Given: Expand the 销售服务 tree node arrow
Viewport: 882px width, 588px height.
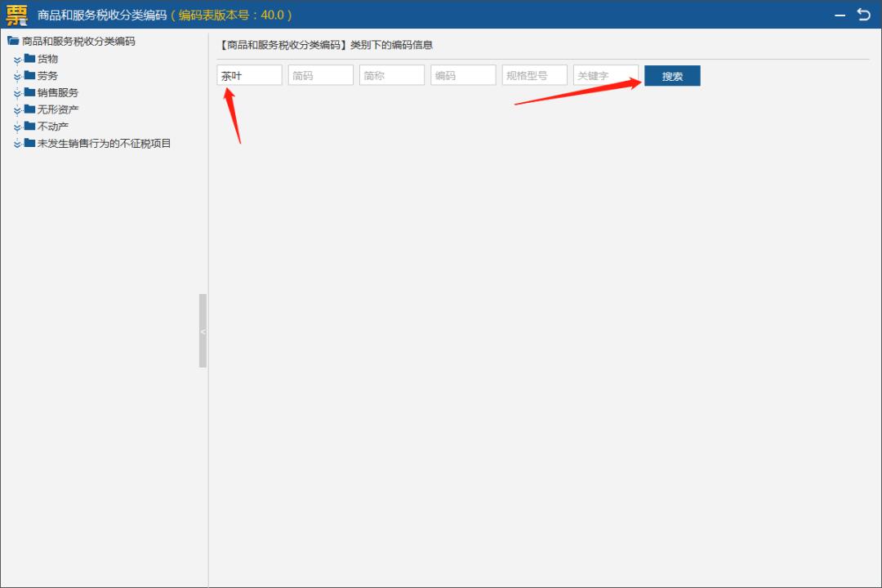Looking at the screenshot, I should (x=17, y=93).
